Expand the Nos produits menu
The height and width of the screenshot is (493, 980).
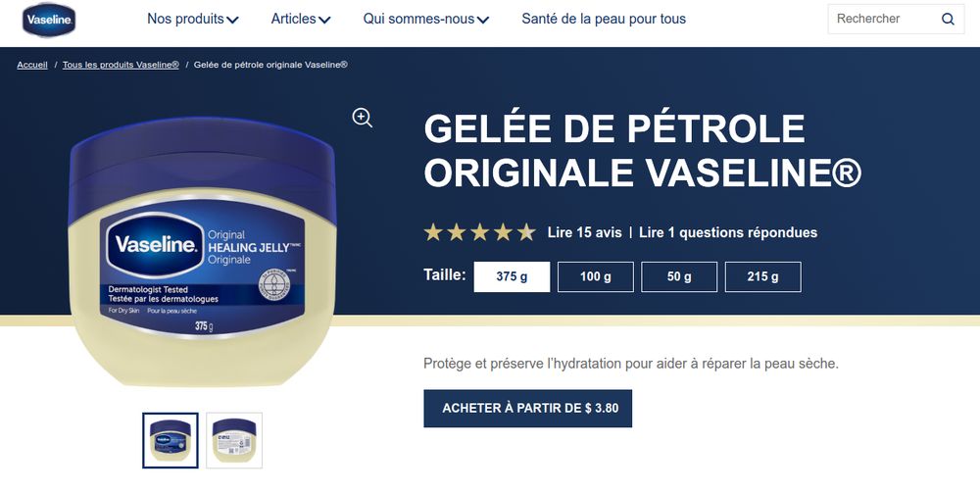point(192,19)
